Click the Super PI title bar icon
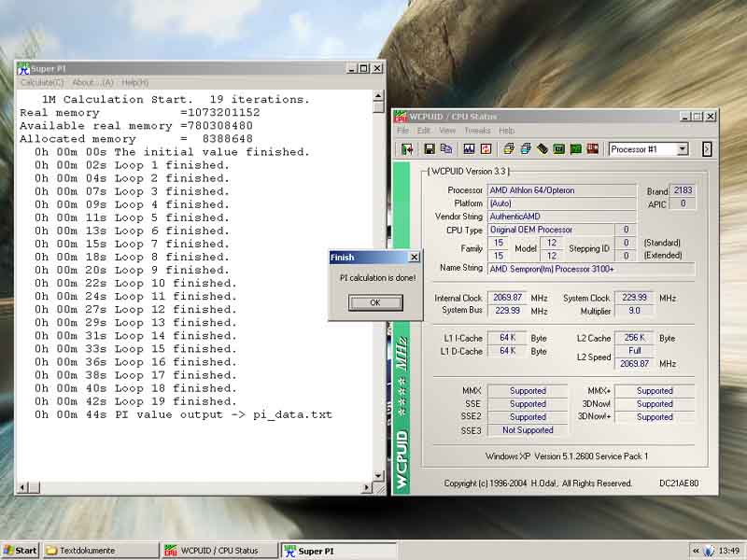 tap(23, 69)
